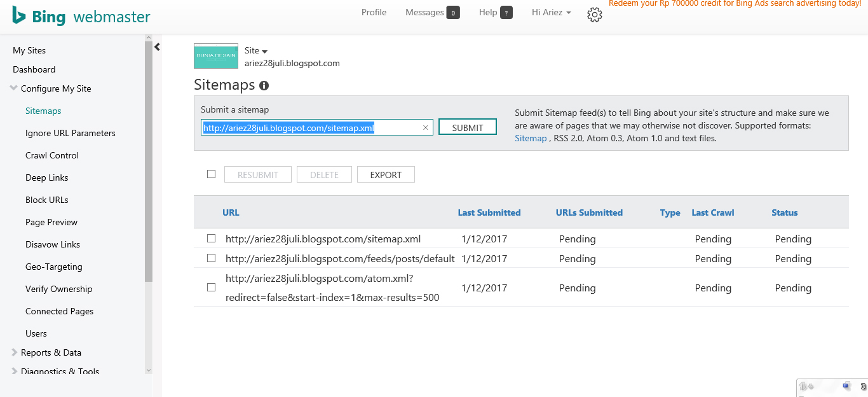Open the Hi Ariez account dropdown
Image resolution: width=868 pixels, height=397 pixels.
coord(551,12)
